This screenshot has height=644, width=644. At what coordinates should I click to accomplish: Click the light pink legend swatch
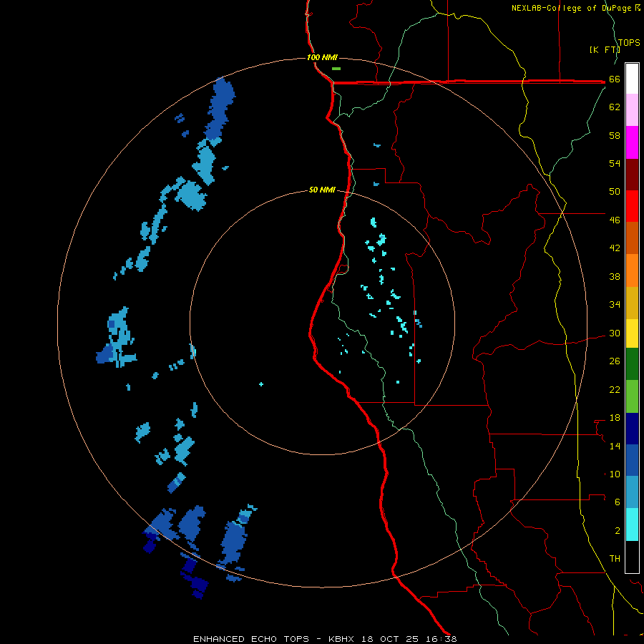632,109
